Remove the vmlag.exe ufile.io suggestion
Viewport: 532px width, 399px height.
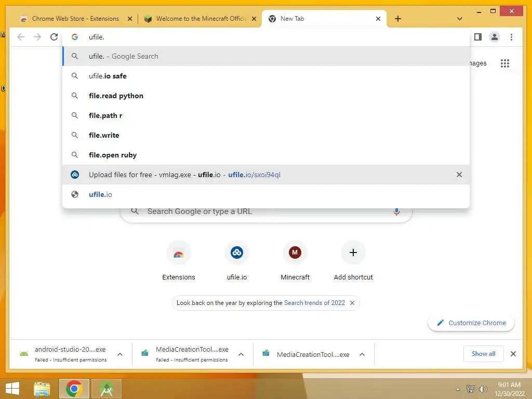pyautogui.click(x=459, y=175)
